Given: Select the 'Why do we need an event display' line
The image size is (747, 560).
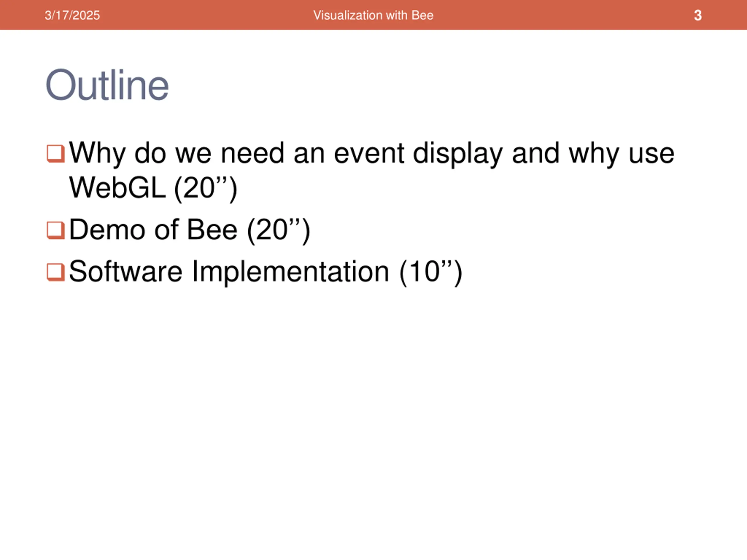Looking at the screenshot, I should point(371,154).
